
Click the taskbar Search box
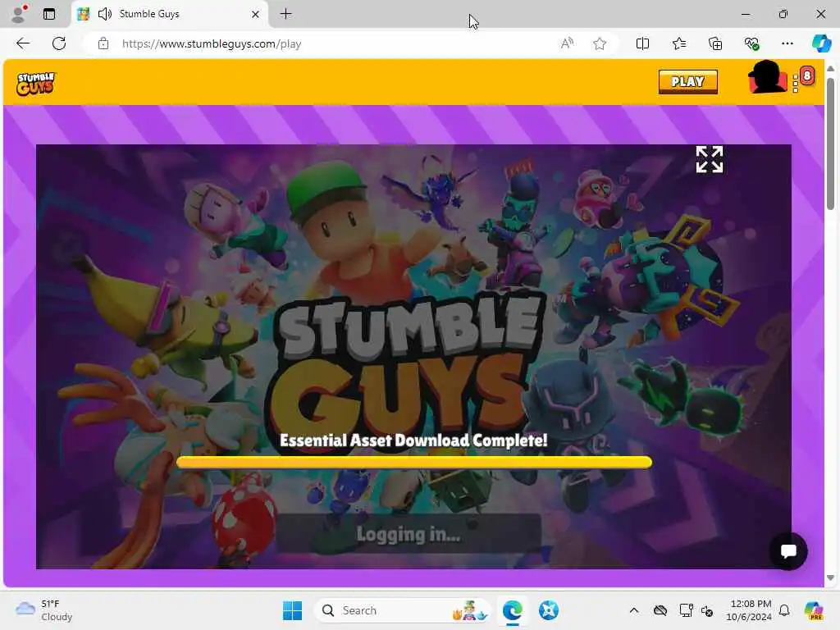click(402, 610)
